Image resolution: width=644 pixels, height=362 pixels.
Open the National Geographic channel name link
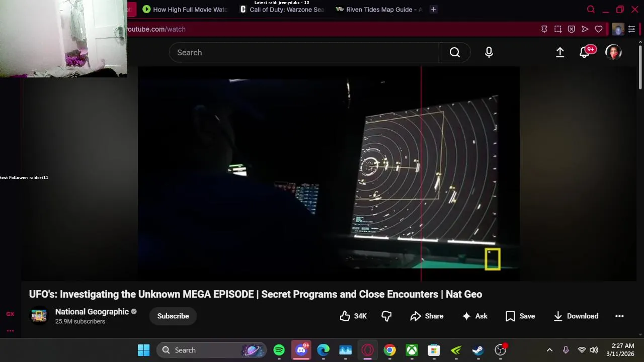tap(92, 312)
